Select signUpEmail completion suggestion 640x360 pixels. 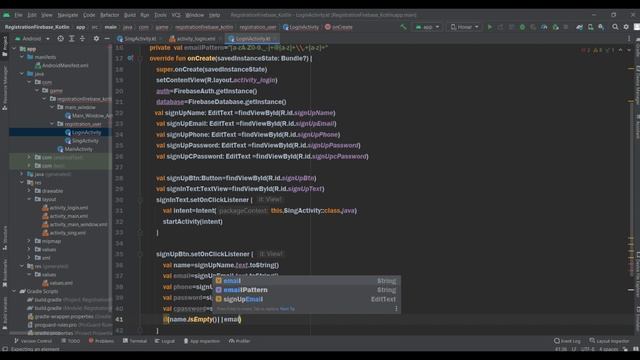[306, 299]
